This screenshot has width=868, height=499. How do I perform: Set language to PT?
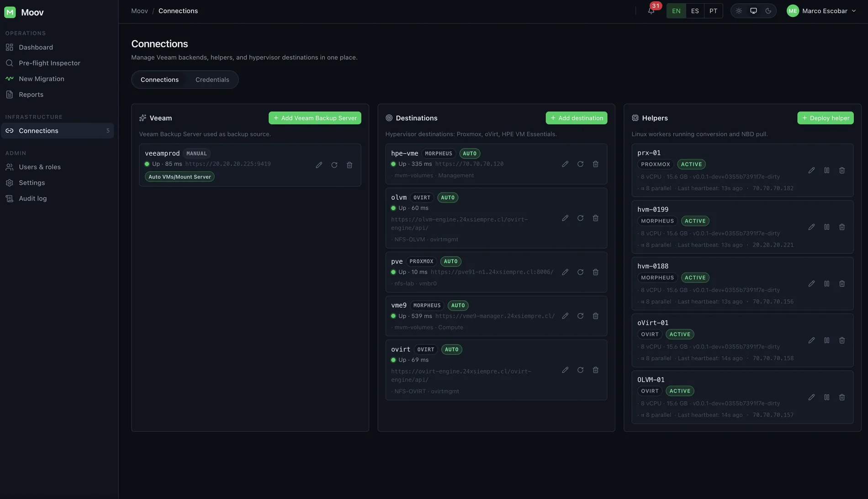click(x=713, y=11)
